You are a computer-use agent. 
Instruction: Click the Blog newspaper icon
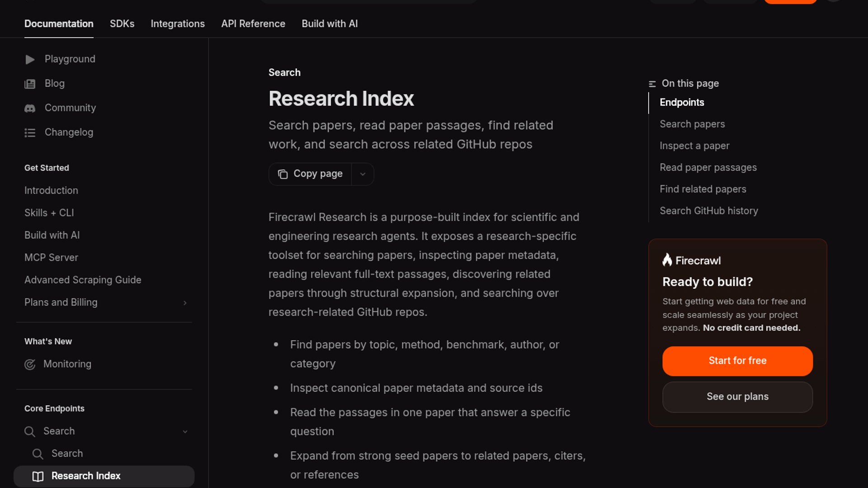click(30, 84)
